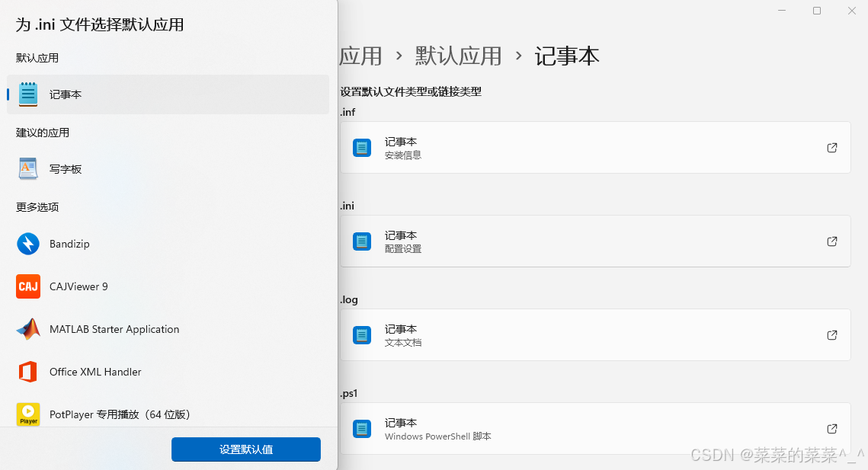Click Notepad icon in the .ps1 card

[362, 428]
